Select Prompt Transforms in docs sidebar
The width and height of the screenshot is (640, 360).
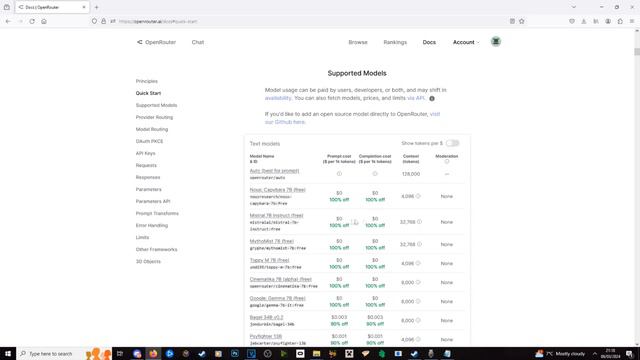tap(157, 213)
